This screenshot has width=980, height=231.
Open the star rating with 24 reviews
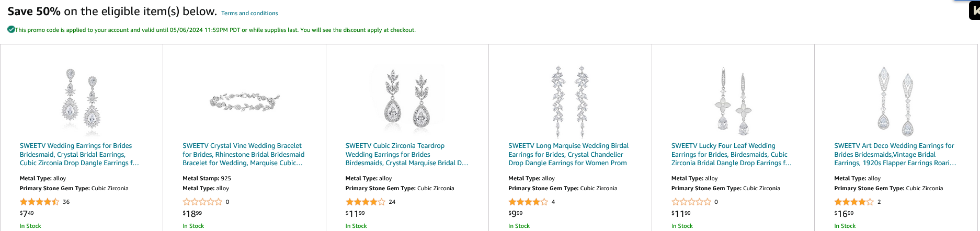365,202
